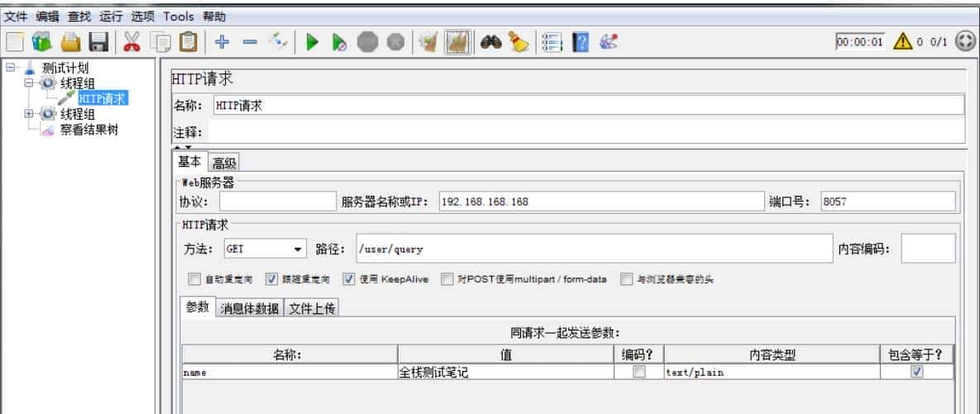Switch to the 高级 tab

coord(224,164)
